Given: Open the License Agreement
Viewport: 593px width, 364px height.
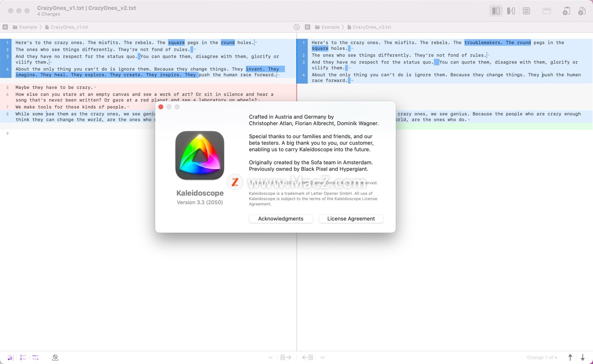Looking at the screenshot, I should pyautogui.click(x=351, y=219).
